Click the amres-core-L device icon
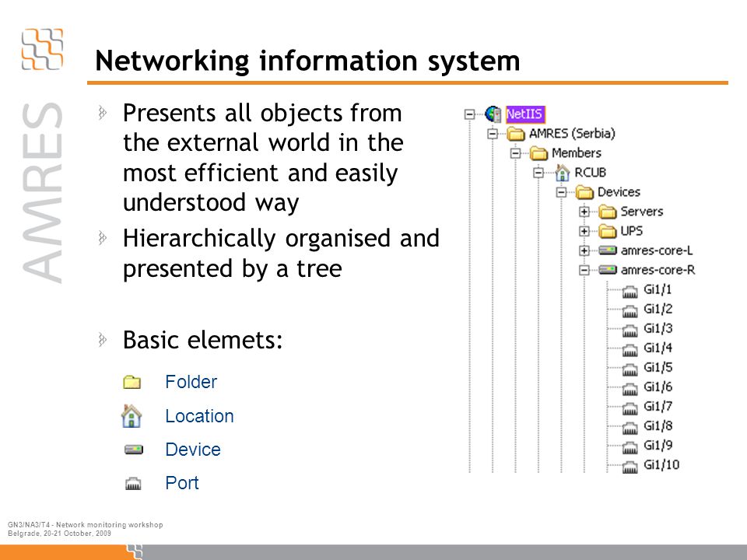The height and width of the screenshot is (560, 747). click(x=608, y=250)
